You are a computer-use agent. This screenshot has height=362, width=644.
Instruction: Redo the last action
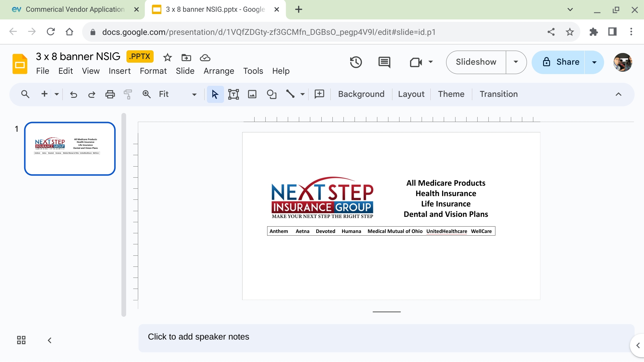tap(92, 95)
